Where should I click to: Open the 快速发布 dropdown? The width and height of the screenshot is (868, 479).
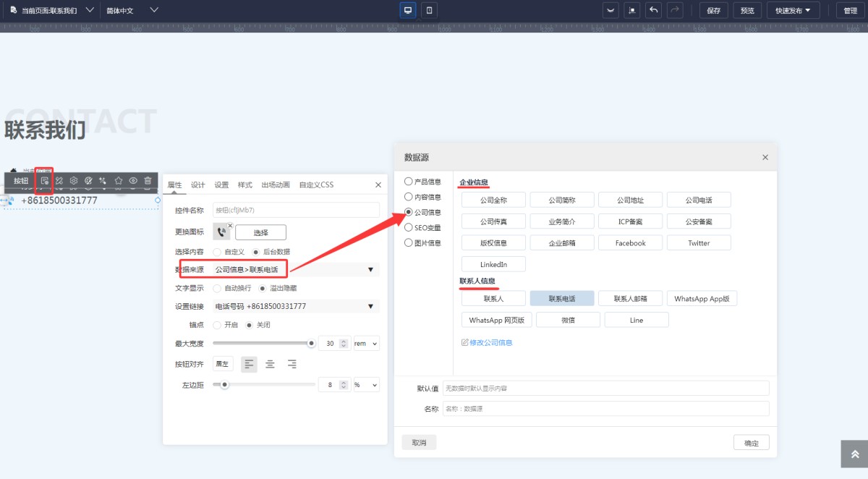793,10
